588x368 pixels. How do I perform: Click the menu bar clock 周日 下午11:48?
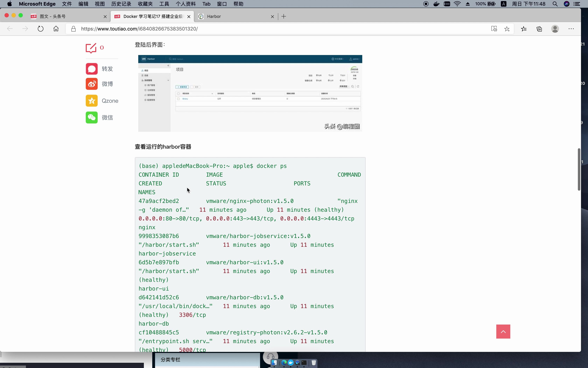pyautogui.click(x=528, y=4)
